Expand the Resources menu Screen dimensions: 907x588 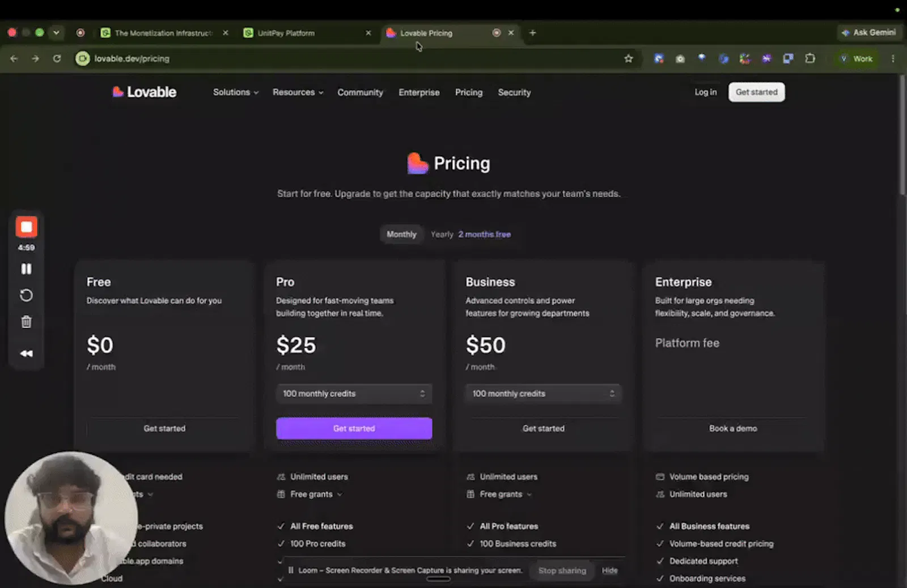click(298, 92)
